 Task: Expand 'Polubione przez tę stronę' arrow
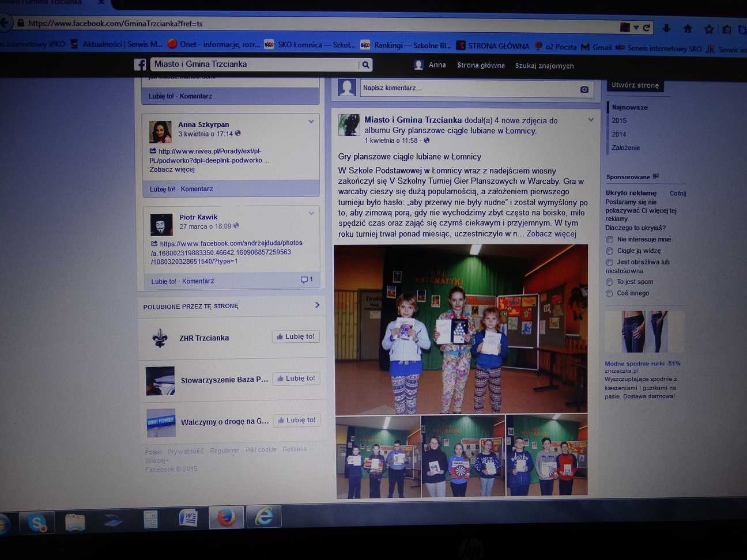[317, 305]
